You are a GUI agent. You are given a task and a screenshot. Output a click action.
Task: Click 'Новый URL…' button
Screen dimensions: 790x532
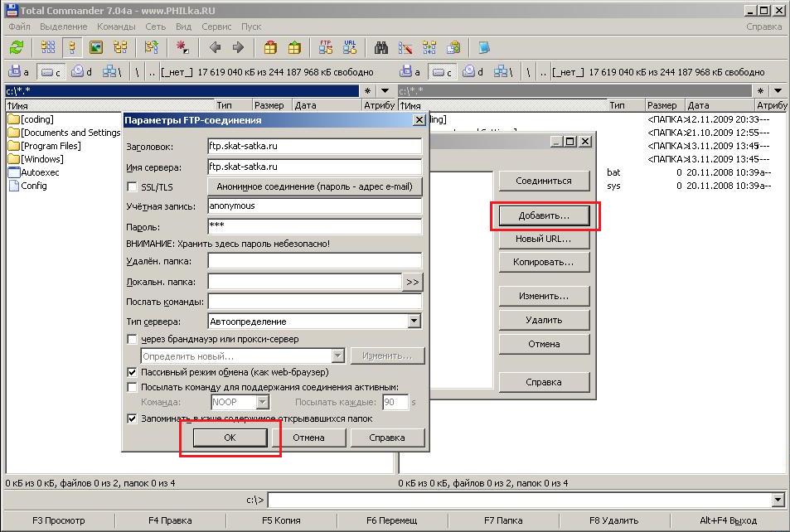pos(544,239)
